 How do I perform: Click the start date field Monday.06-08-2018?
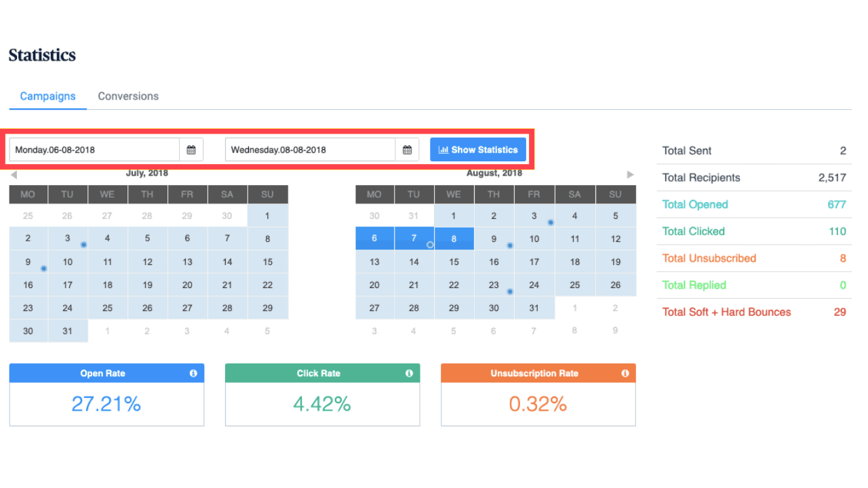pyautogui.click(x=94, y=150)
